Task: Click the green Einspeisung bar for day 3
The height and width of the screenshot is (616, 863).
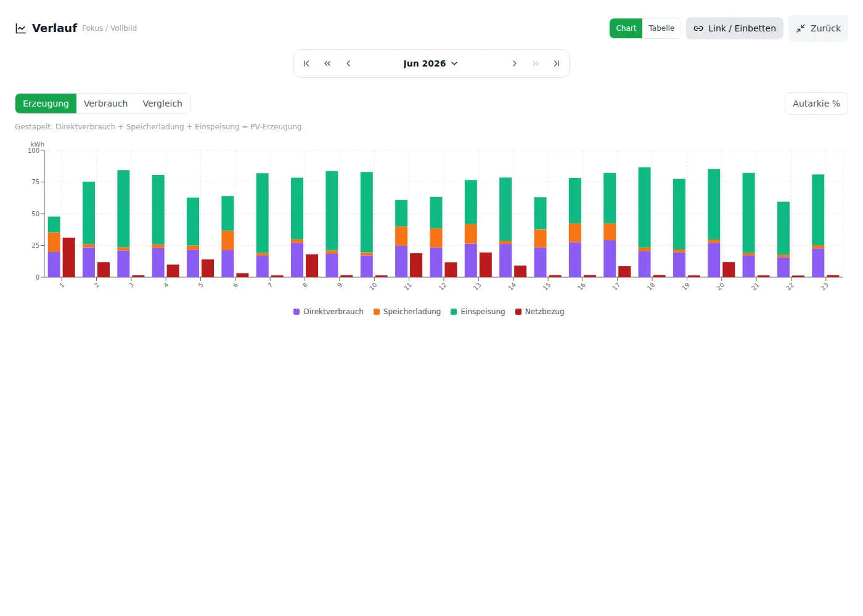Action: pos(123,209)
